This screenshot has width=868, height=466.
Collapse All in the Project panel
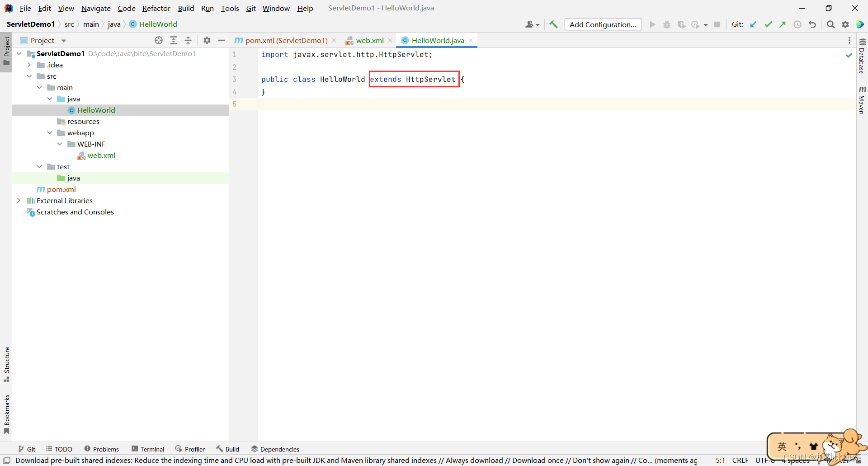click(188, 40)
